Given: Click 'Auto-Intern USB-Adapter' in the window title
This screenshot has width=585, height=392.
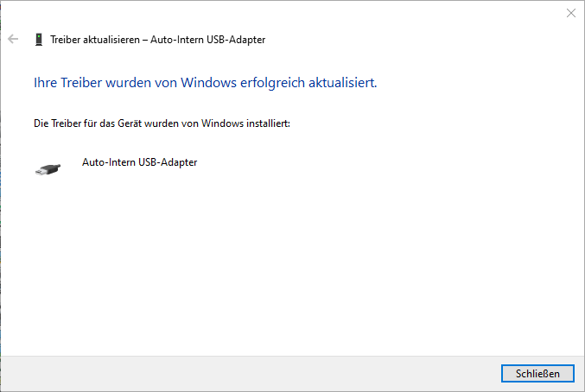Looking at the screenshot, I should (x=209, y=40).
